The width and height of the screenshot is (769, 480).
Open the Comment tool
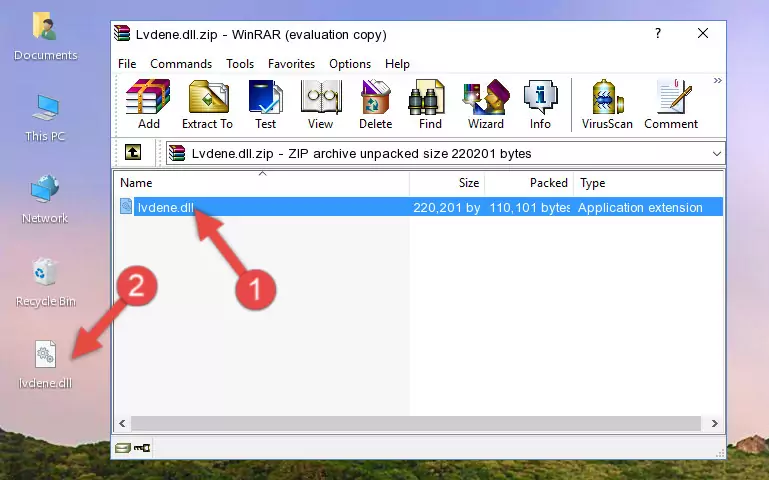click(x=671, y=104)
